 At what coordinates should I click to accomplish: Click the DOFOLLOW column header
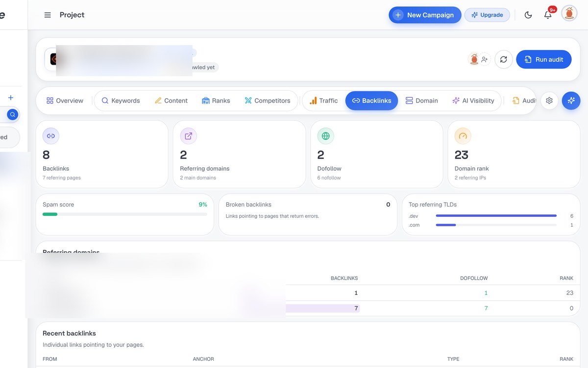[x=474, y=278]
